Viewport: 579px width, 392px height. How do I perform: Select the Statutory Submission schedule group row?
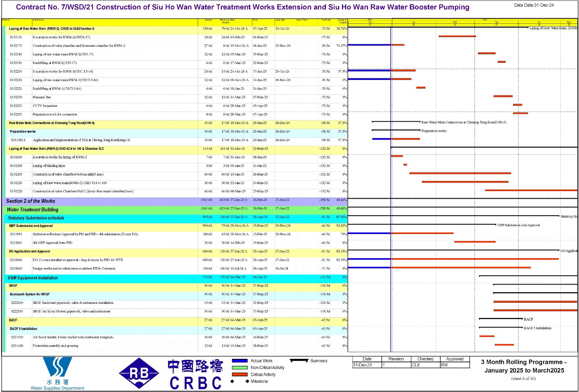coord(176,218)
